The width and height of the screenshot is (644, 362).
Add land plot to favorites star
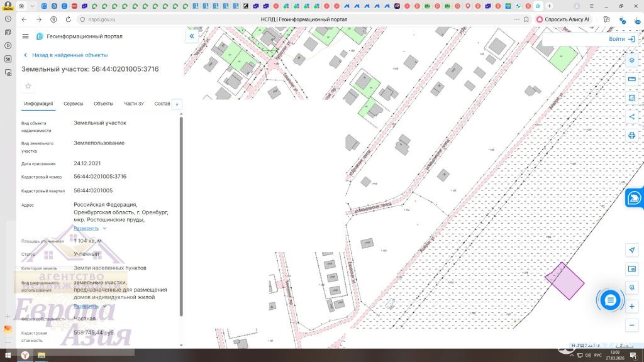tap(28, 85)
